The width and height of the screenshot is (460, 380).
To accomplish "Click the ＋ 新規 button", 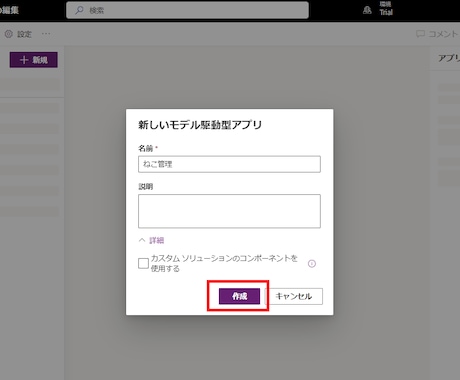I will point(33,60).
